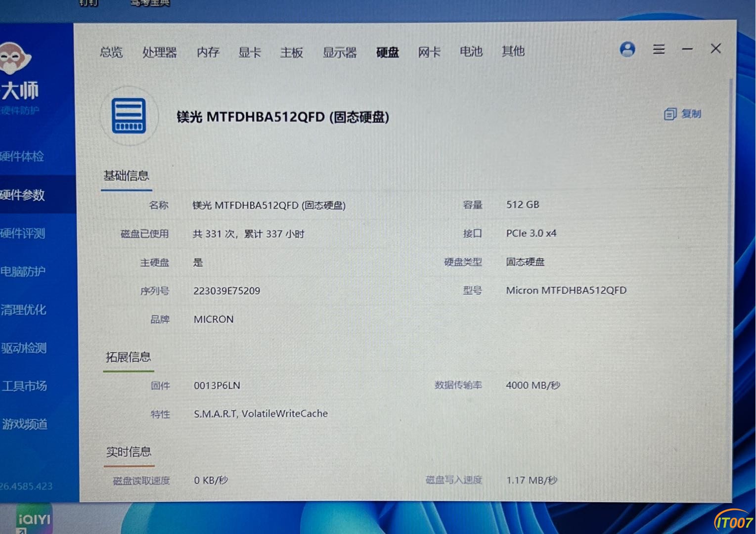This screenshot has width=756, height=534.
Task: Click the 磁盘已使用 field label
Action: [x=144, y=234]
